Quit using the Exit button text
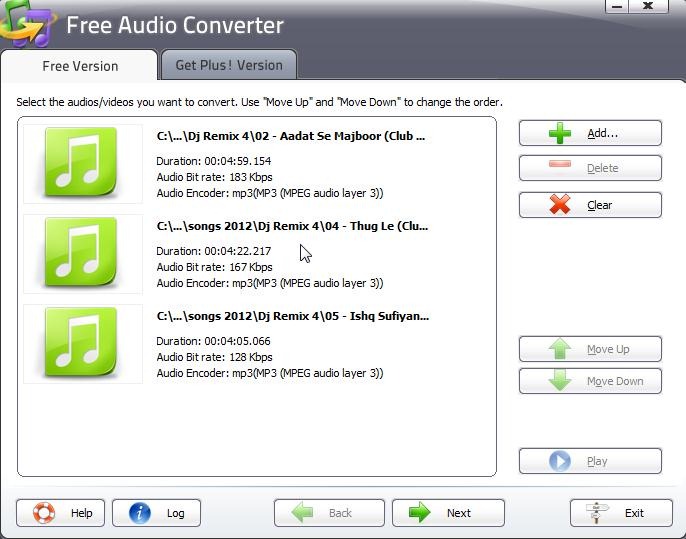686x539 pixels. 634,513
